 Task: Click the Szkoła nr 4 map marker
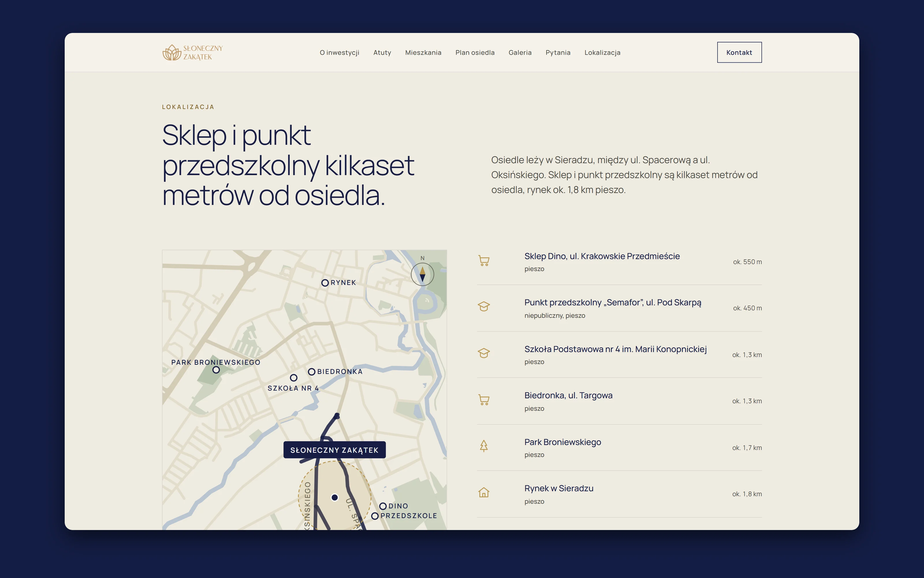[x=294, y=378]
